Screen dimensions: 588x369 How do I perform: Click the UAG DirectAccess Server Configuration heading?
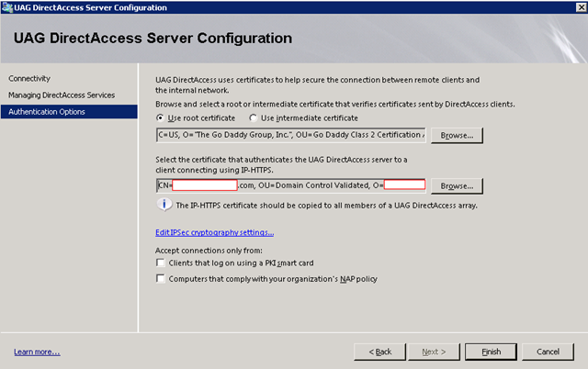153,39
